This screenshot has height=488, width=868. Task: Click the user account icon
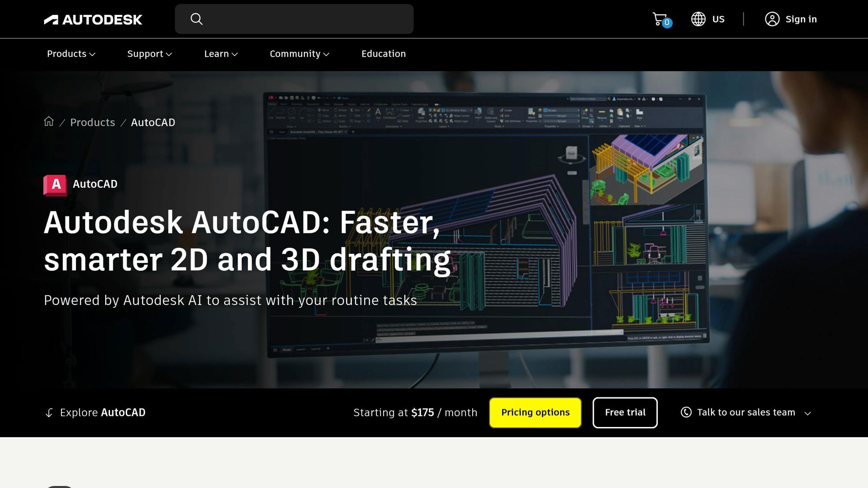click(x=772, y=19)
